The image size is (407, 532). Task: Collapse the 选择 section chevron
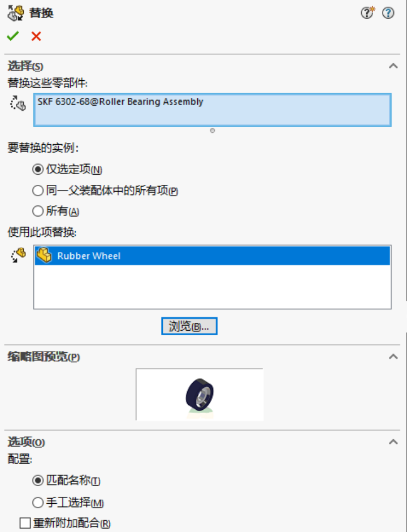pyautogui.click(x=393, y=66)
